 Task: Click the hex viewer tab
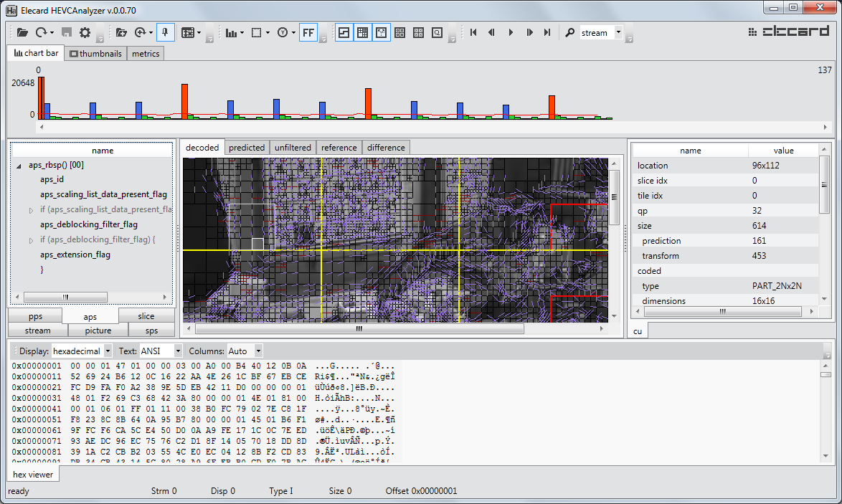[x=33, y=474]
